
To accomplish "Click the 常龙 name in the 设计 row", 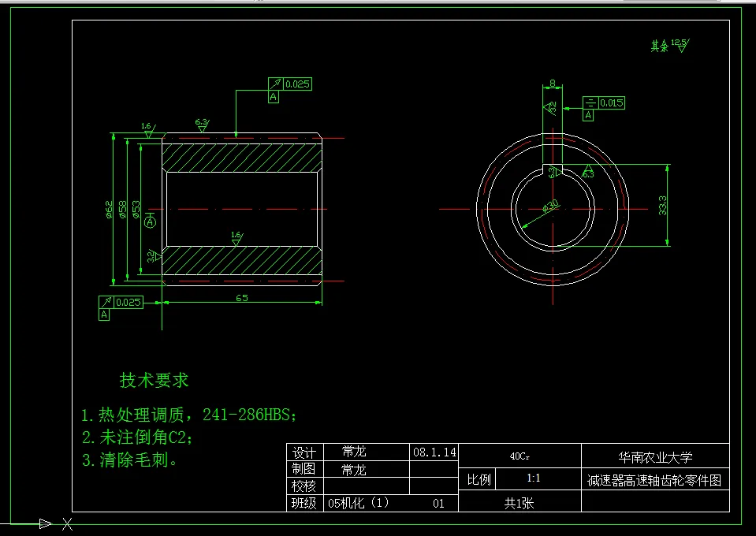I will [355, 452].
